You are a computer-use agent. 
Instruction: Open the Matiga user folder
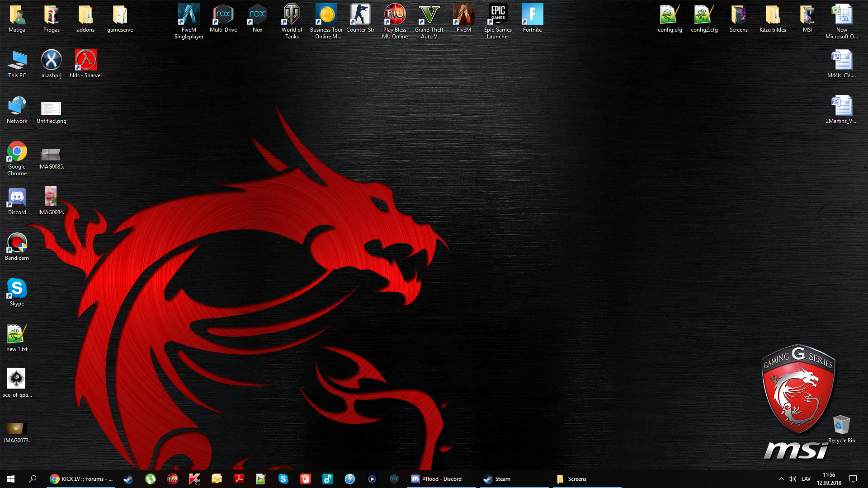click(x=17, y=19)
